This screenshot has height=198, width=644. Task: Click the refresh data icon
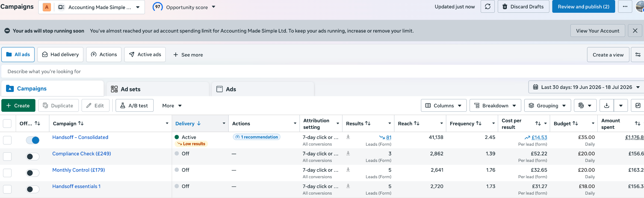click(488, 7)
